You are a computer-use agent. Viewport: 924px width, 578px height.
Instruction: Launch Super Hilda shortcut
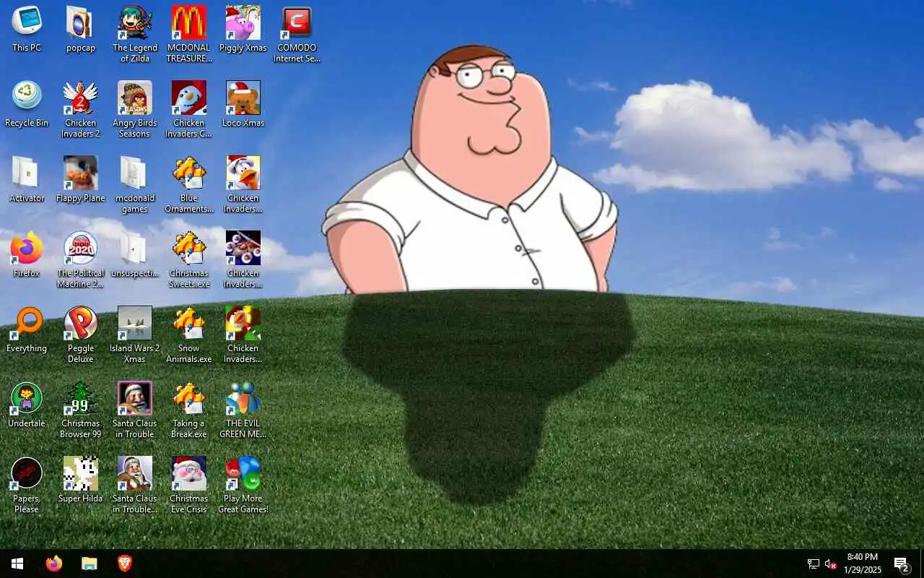pos(81,480)
